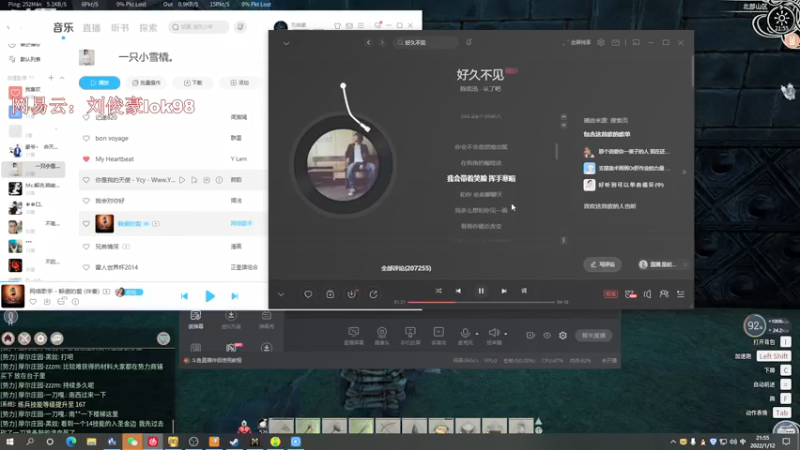Skip to next track in the dark player
This screenshot has width=800, height=450.
pyautogui.click(x=504, y=291)
